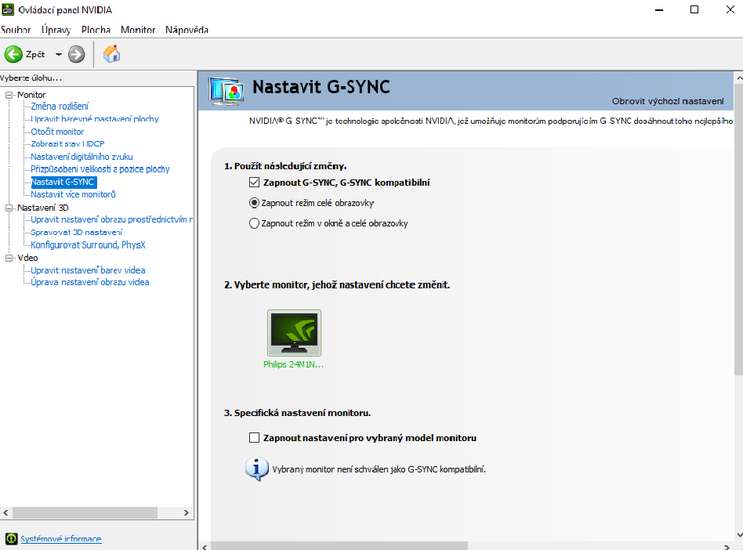Click the green system information icon
743x550 pixels.
pos(10,539)
